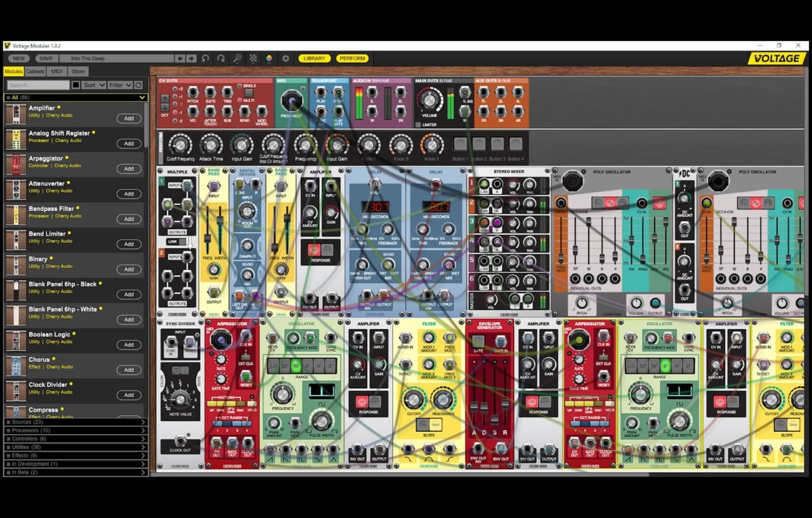Add the Arpeggiator module
Image resolution: width=812 pixels, height=518 pixels.
[129, 169]
